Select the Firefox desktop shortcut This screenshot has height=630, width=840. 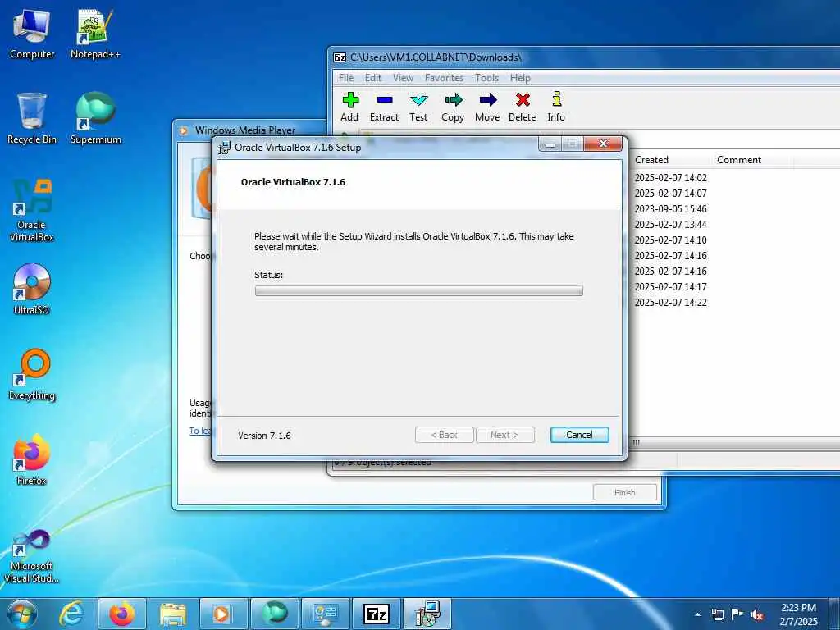click(32, 459)
